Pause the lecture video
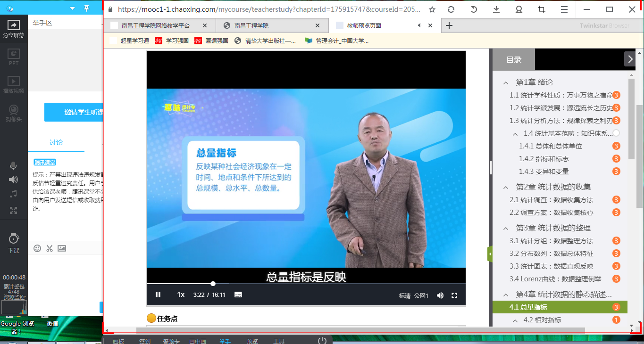The height and width of the screenshot is (344, 644). coord(158,295)
